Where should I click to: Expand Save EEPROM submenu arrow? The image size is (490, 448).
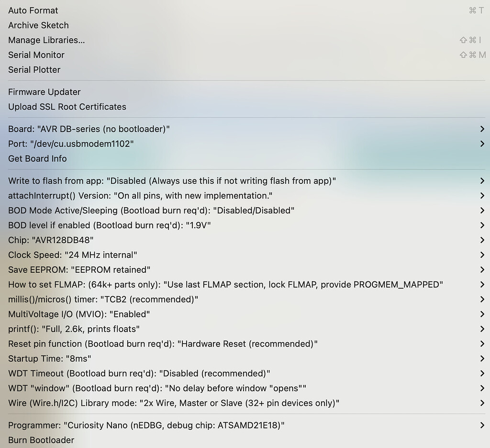click(482, 269)
